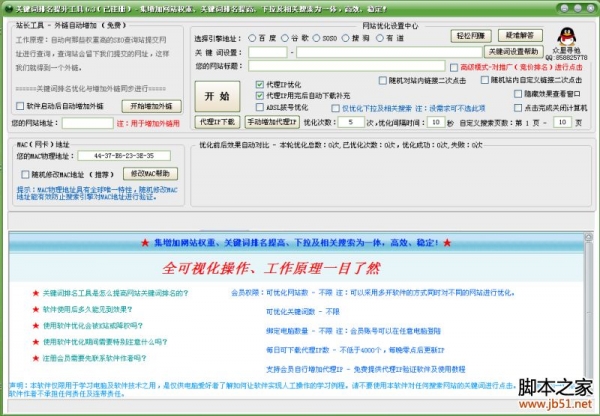Click text 支持会员自行增加代理IP
The image size is (600, 416).
[x=305, y=369]
